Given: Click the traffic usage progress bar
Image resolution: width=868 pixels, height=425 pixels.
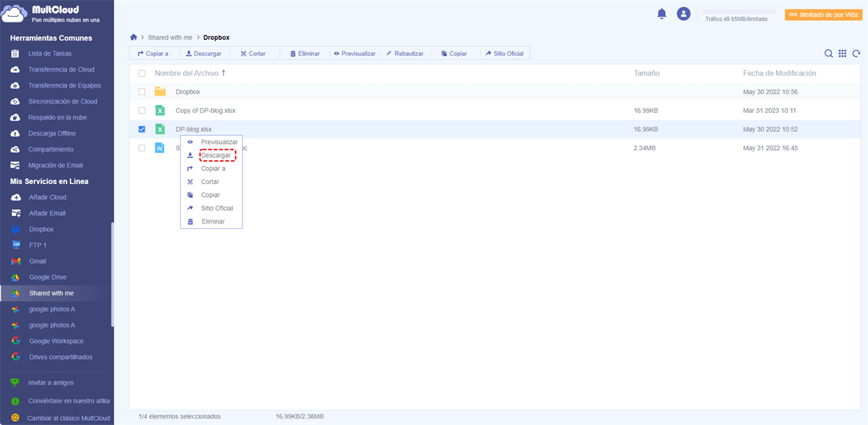Looking at the screenshot, I should (739, 12).
